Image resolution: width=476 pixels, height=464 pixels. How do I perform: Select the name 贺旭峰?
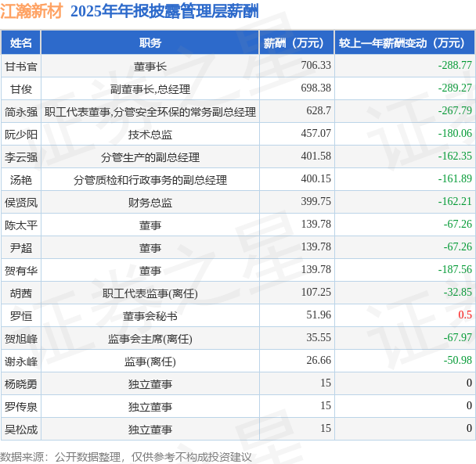[x=21, y=339]
